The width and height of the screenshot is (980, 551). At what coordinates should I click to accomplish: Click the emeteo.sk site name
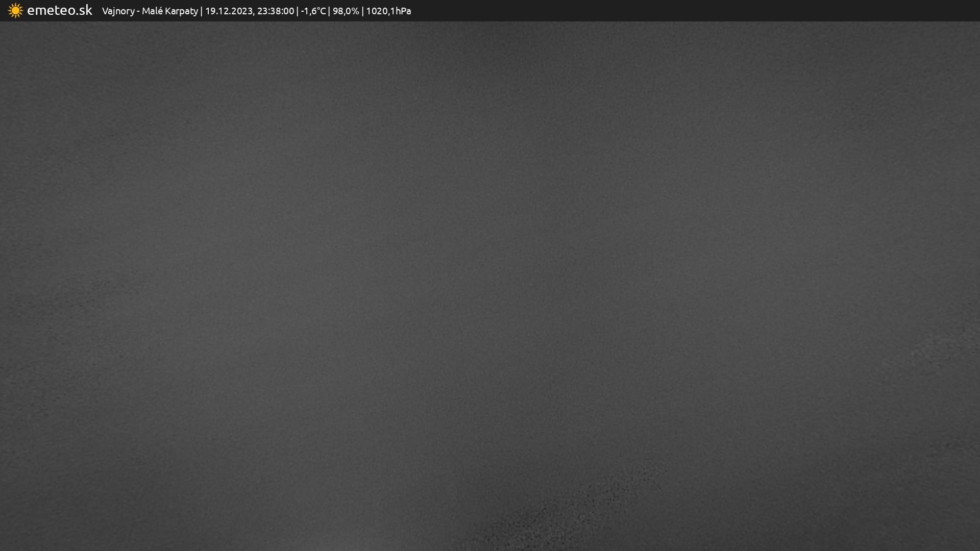59,10
